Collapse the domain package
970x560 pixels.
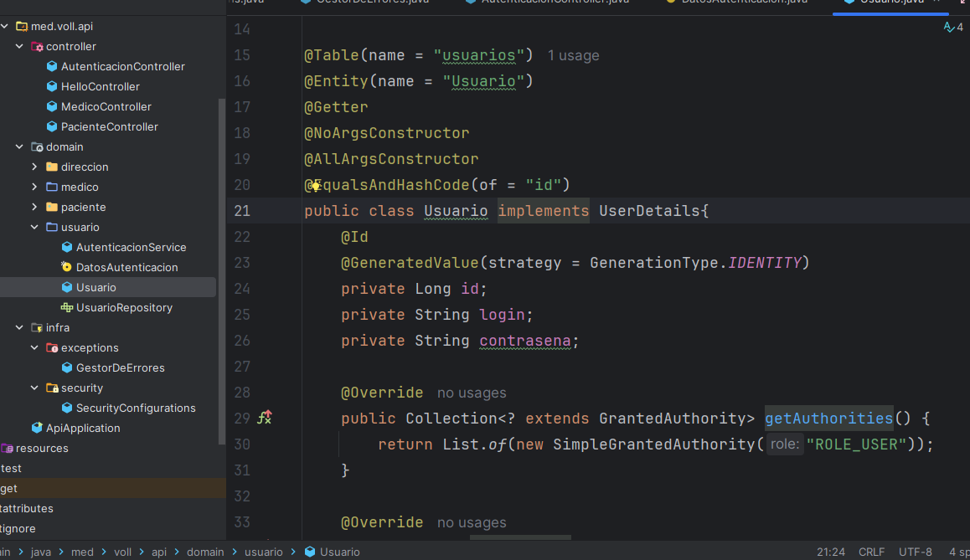[x=20, y=147]
